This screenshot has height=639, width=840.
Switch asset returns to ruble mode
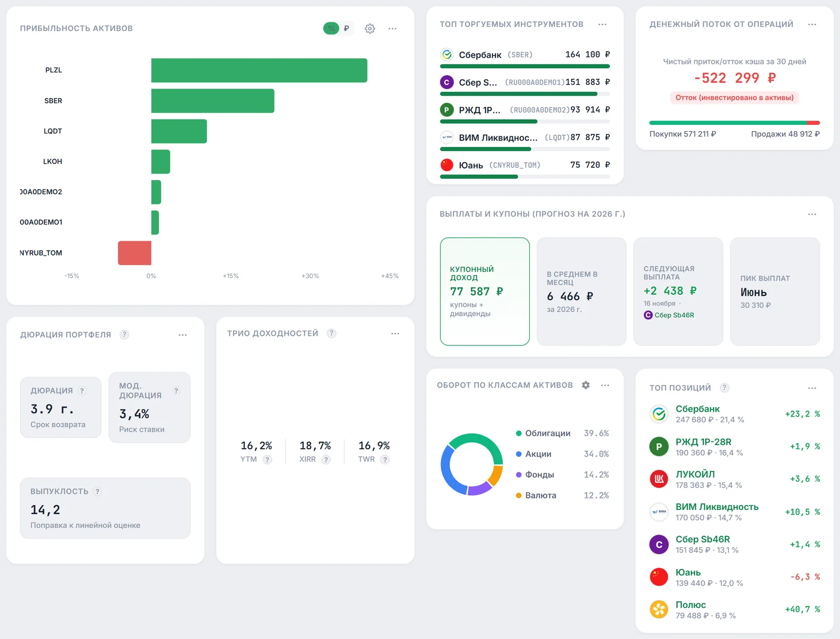(x=346, y=28)
